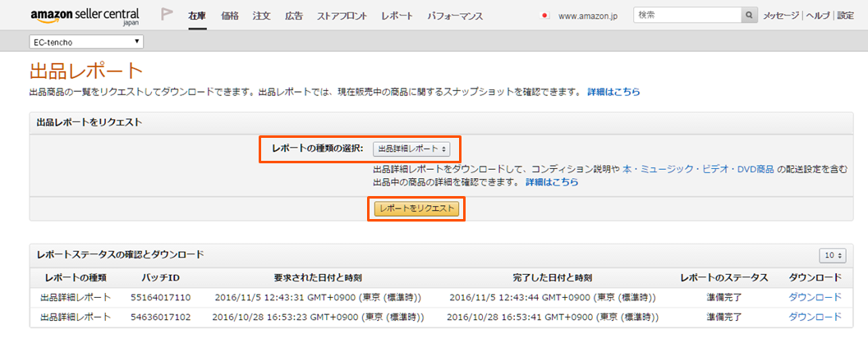Screen dimensions: 868x352
Task: Click the flag icon beside the logo
Action: tap(166, 15)
